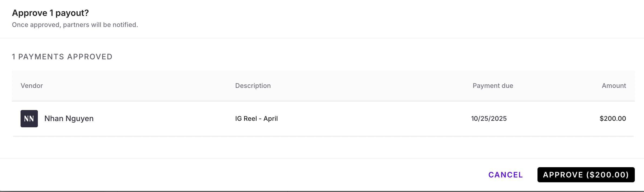
Task: Select the 10/25/2025 payment due date
Action: [489, 119]
